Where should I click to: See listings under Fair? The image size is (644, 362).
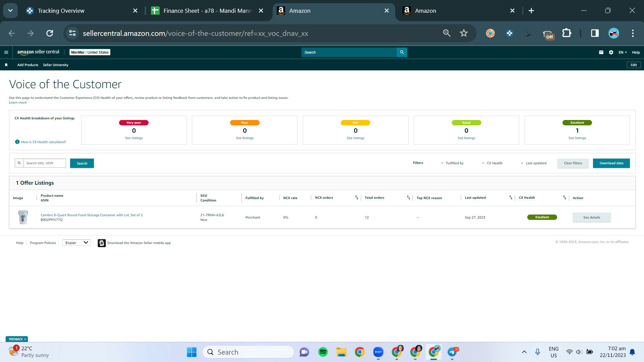(356, 138)
